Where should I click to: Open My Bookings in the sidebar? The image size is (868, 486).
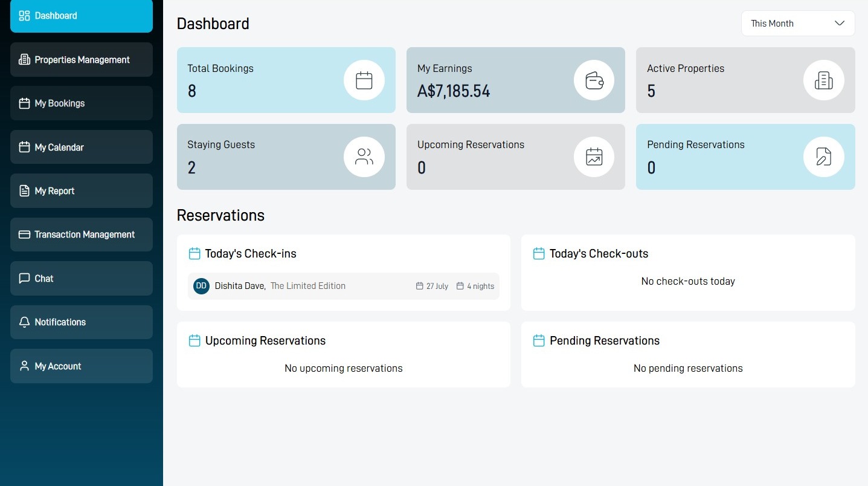(x=82, y=103)
